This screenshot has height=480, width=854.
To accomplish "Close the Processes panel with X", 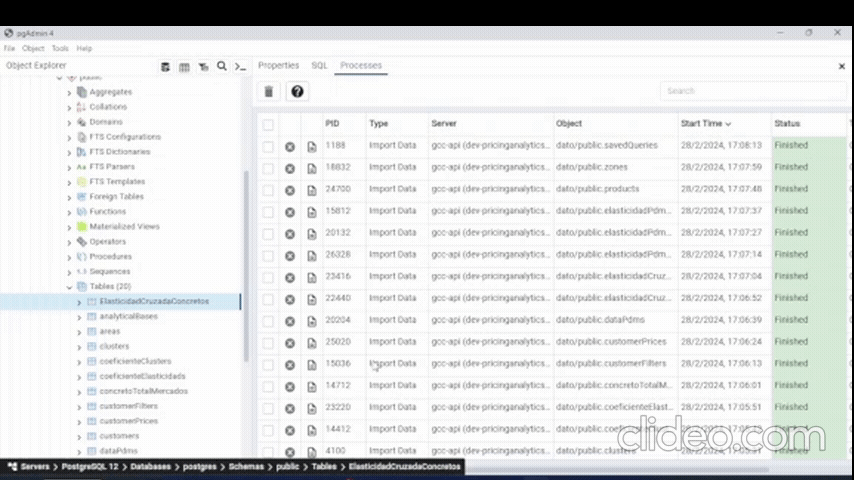I will pyautogui.click(x=841, y=66).
